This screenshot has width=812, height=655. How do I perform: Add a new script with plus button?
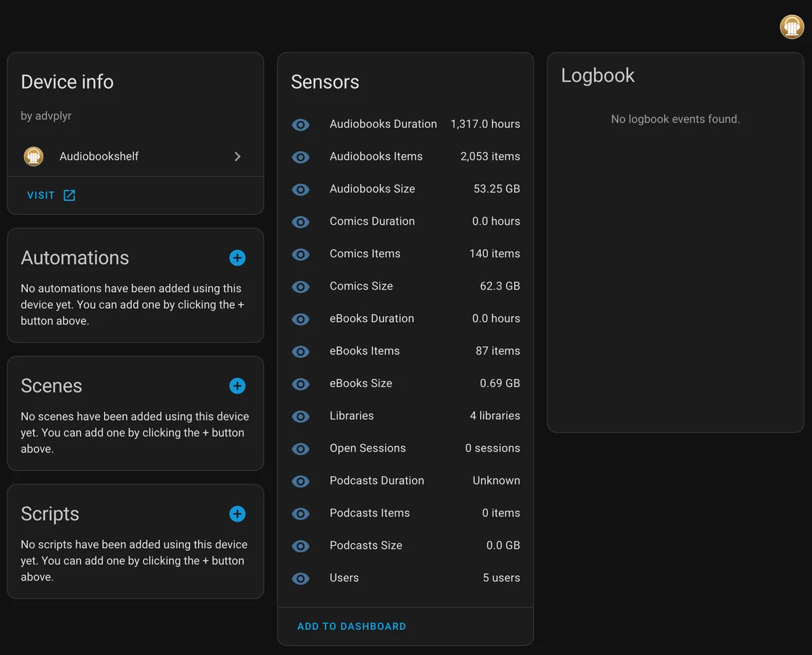[238, 514]
